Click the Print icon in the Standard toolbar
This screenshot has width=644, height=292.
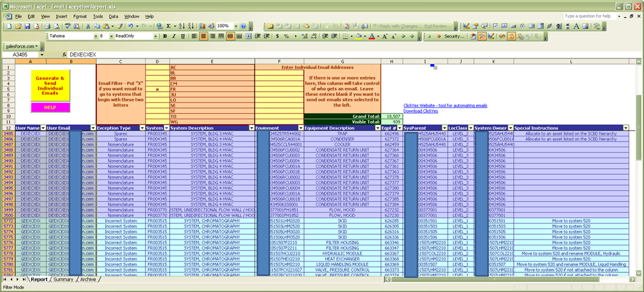[47, 26]
